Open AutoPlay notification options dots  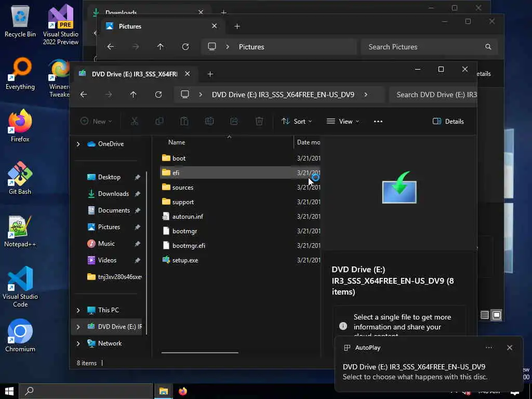point(488,348)
